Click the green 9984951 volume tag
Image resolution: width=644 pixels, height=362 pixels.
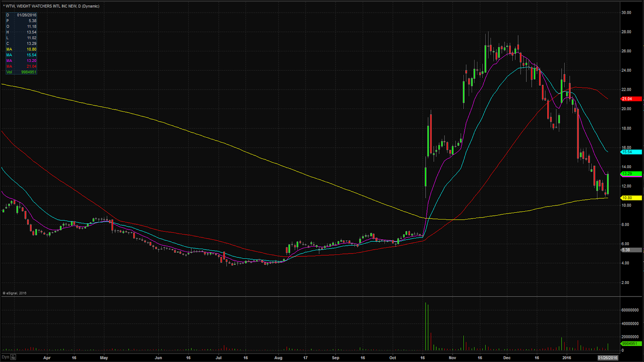[x=631, y=344]
